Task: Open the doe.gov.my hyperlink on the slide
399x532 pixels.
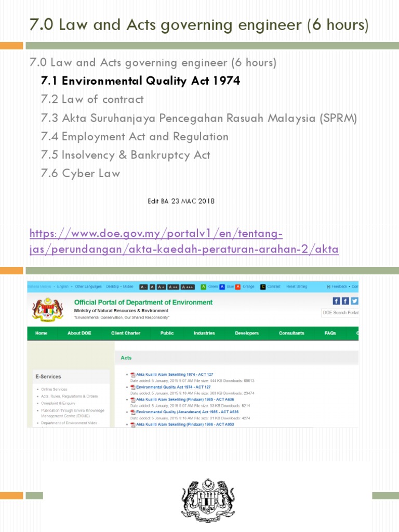Action: [184, 242]
